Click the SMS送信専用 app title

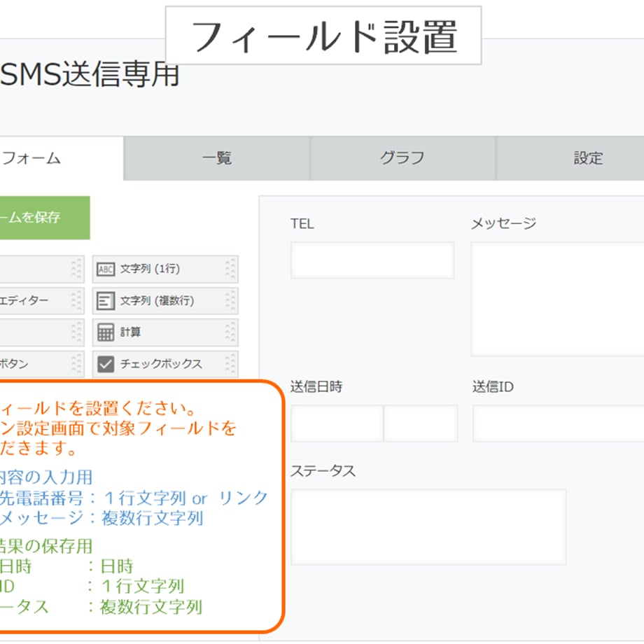coord(90,74)
